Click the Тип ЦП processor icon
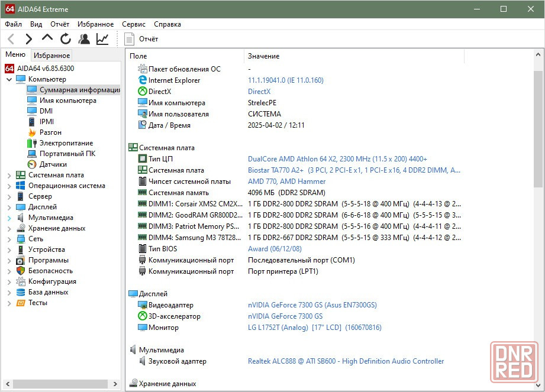The image size is (545, 392). [142, 158]
